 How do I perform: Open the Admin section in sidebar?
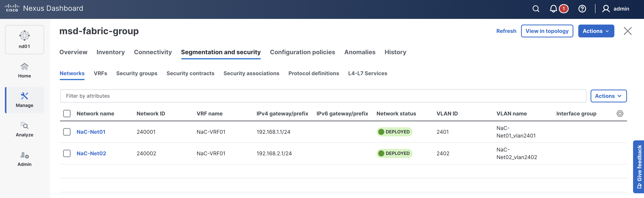tap(25, 159)
